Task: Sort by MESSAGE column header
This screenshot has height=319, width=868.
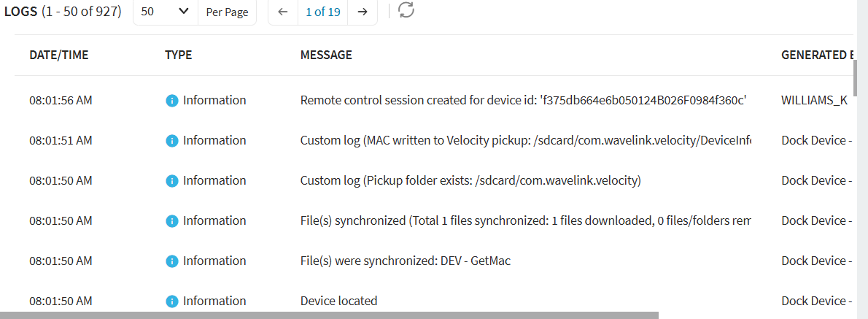Action: point(326,55)
